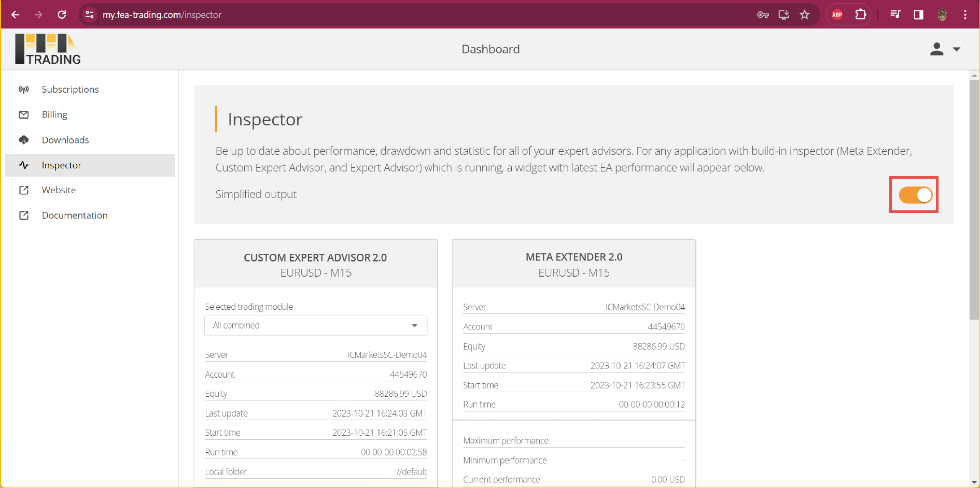Click the Simplified output label
The image size is (980, 488).
pyautogui.click(x=256, y=194)
